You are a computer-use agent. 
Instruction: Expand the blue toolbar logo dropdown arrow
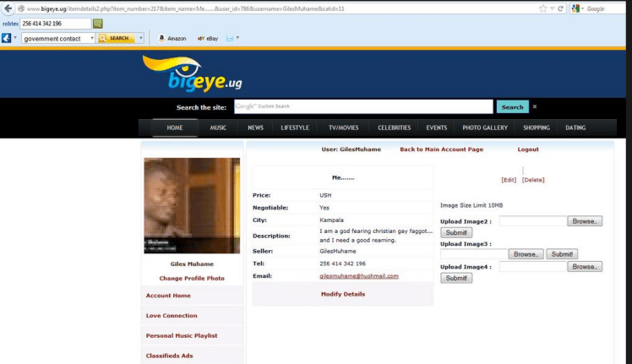(15, 38)
